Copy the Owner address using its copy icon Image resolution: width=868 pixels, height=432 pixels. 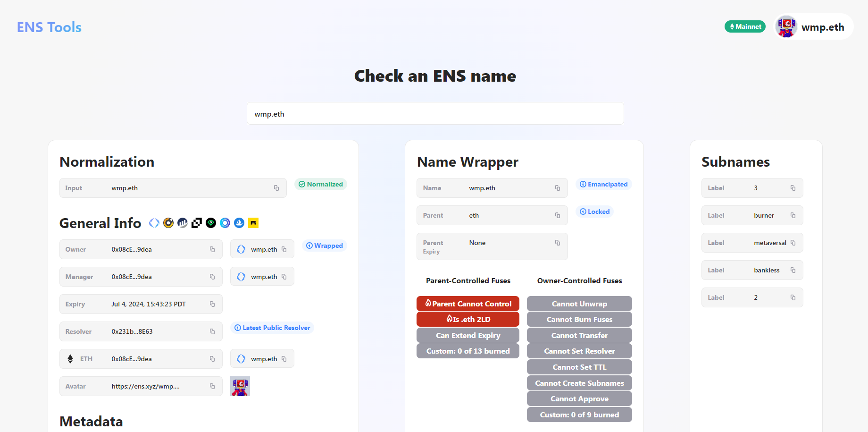coord(212,249)
